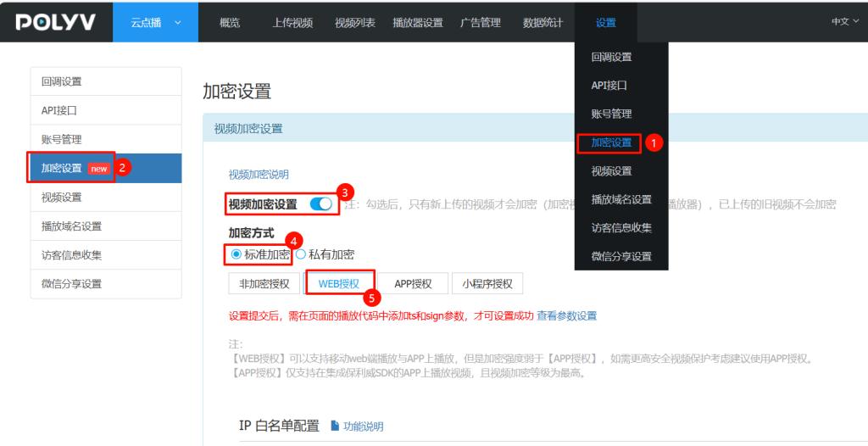868x446 pixels.
Task: Open the 视频加密说明 link
Action: [259, 175]
